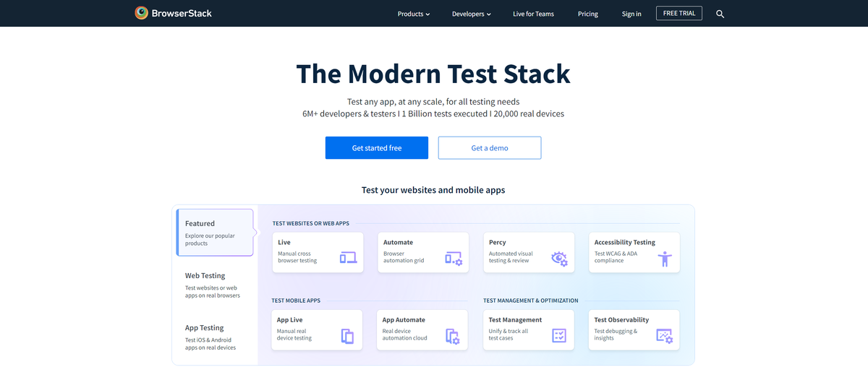Click 'Test debugging & insights' description
The height and width of the screenshot is (380, 868).
(616, 334)
